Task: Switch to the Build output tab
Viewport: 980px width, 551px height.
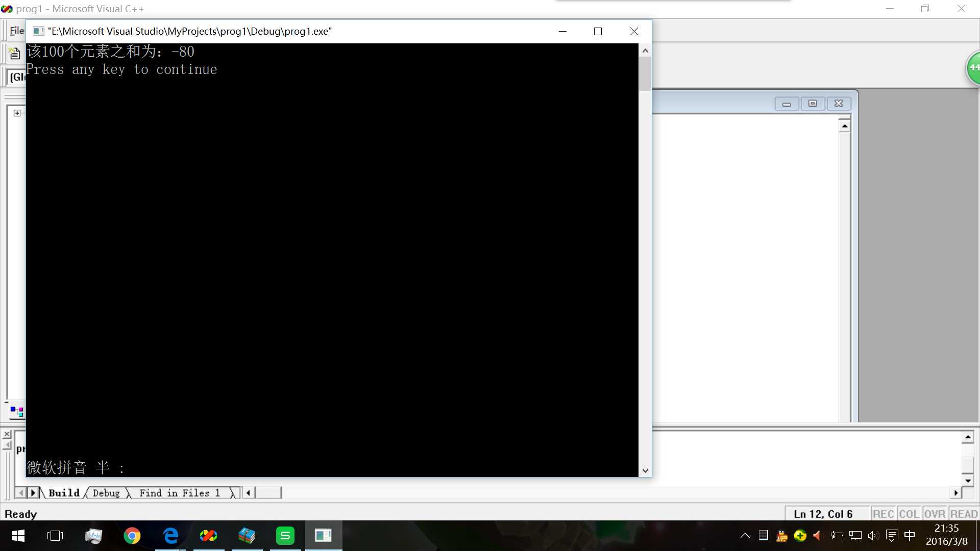Action: 64,493
